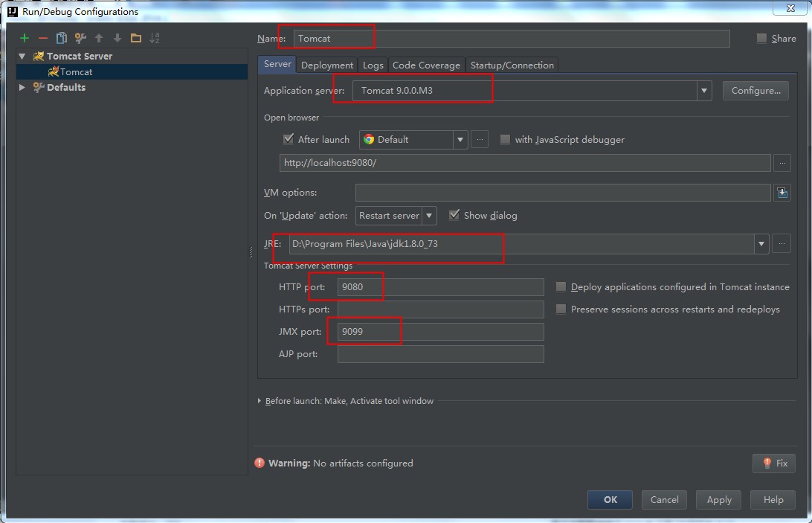
Task: Click the IntelliJ logo in the title bar
Action: 13,11
